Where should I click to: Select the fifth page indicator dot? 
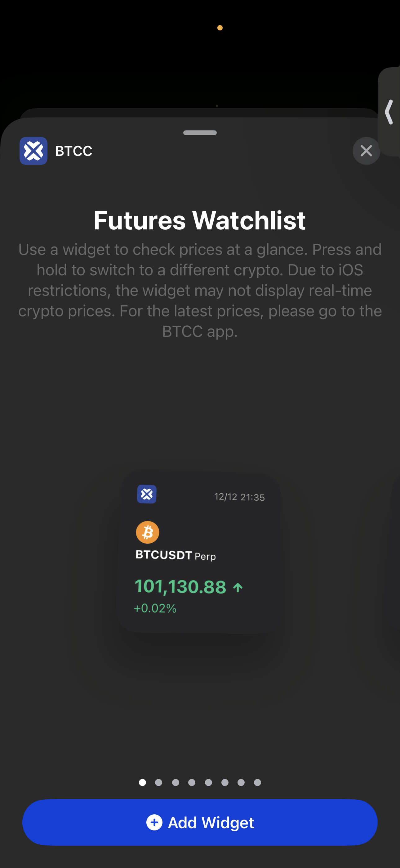208,782
